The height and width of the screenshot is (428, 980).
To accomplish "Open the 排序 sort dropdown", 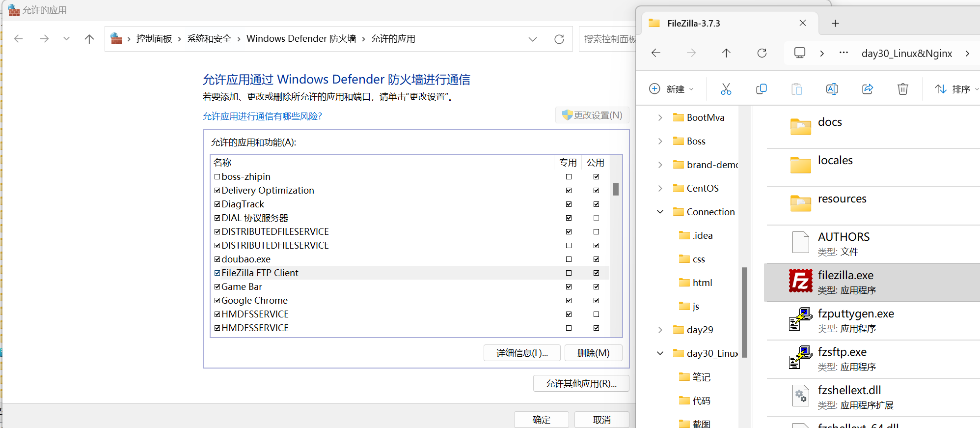I will [x=956, y=89].
